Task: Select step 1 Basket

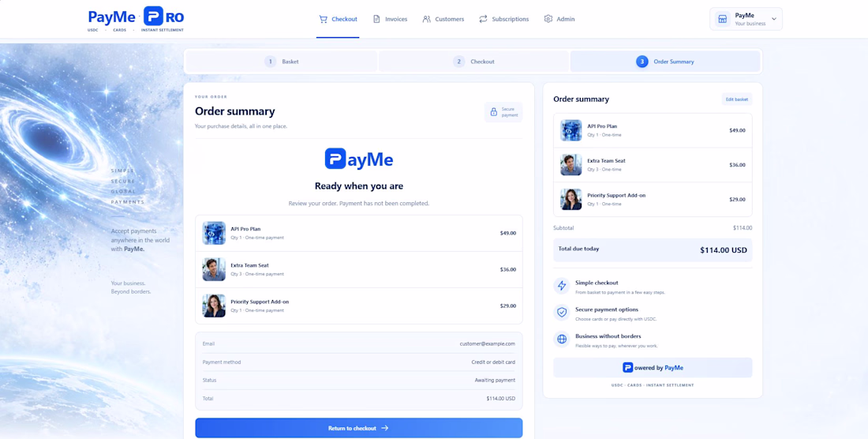Action: click(281, 62)
